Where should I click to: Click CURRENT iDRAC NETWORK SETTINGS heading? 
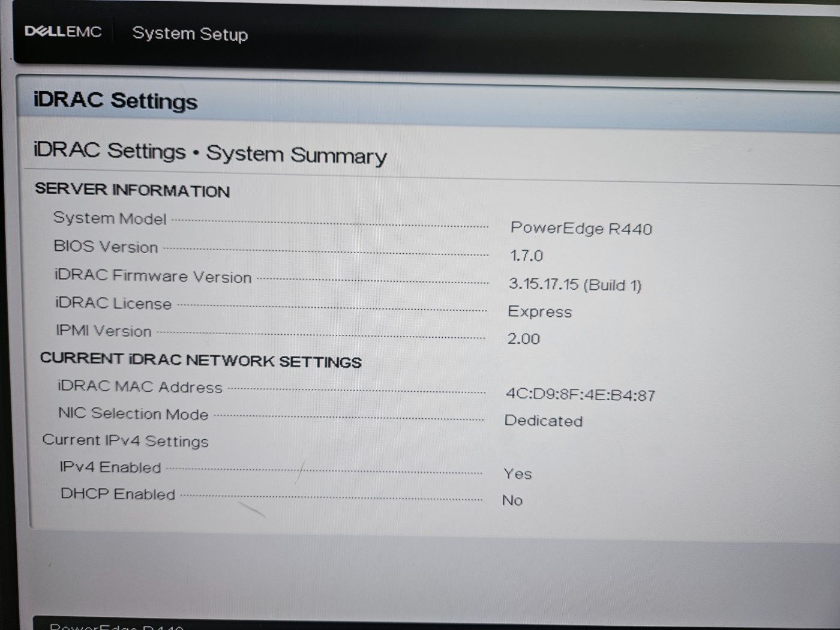(200, 360)
